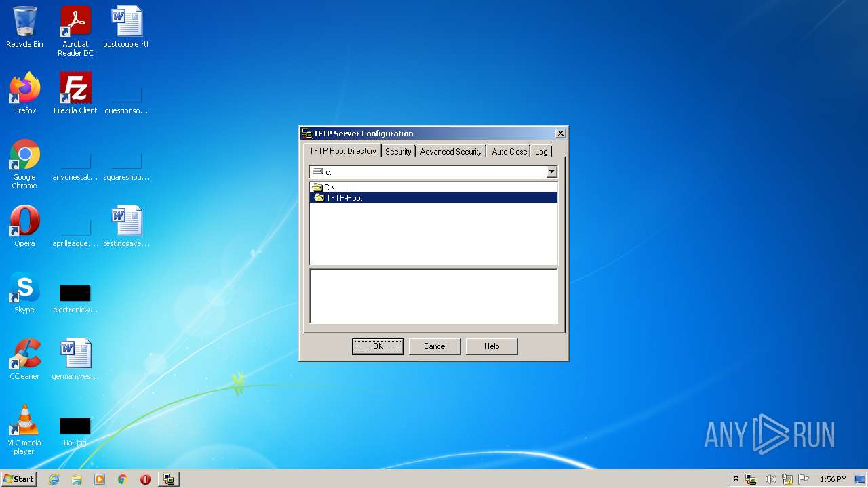The image size is (868, 488).
Task: Click TFTP Server taskbar button
Action: pos(169,479)
